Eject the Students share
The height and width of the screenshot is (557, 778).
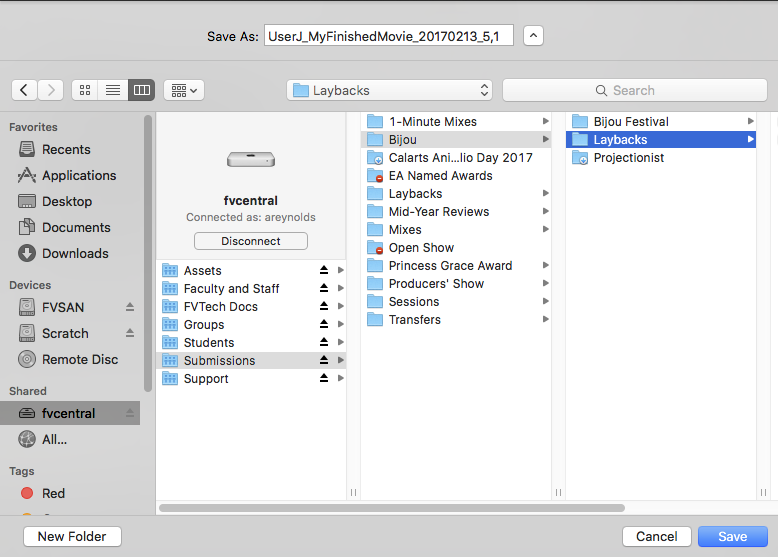point(324,342)
